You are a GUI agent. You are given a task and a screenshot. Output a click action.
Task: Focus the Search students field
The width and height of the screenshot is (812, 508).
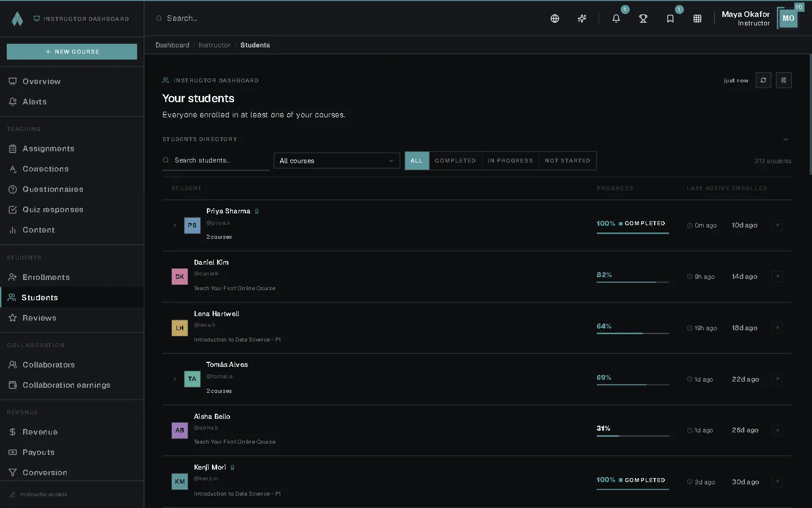point(216,160)
